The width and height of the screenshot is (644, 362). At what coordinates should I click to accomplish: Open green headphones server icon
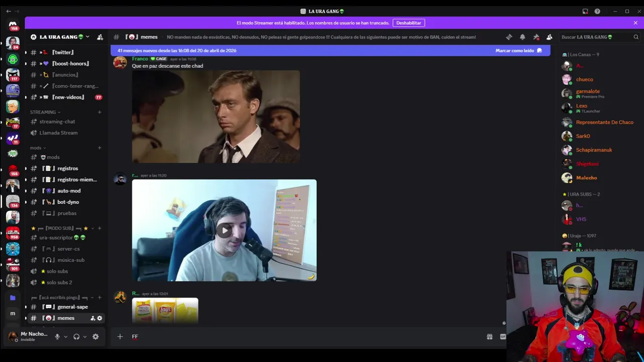pos(13,59)
